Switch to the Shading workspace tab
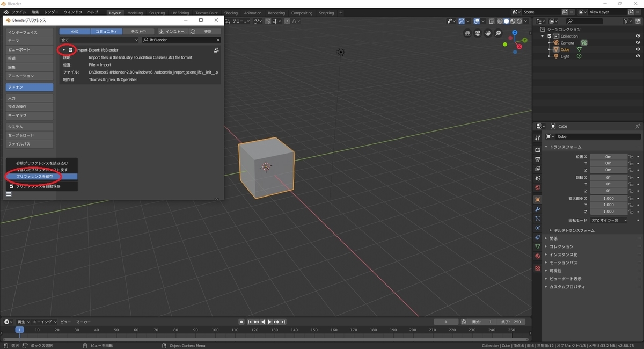Image resolution: width=644 pixels, height=349 pixels. coord(231,13)
